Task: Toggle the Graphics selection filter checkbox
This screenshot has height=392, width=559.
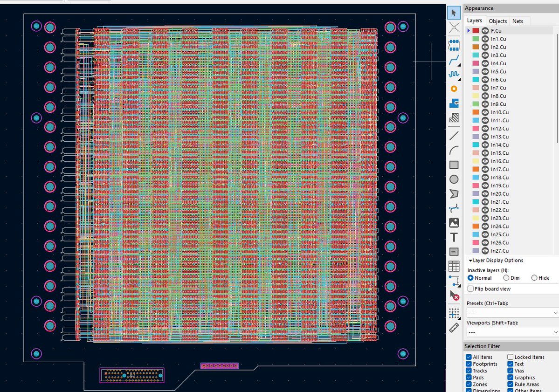Action: click(510, 378)
